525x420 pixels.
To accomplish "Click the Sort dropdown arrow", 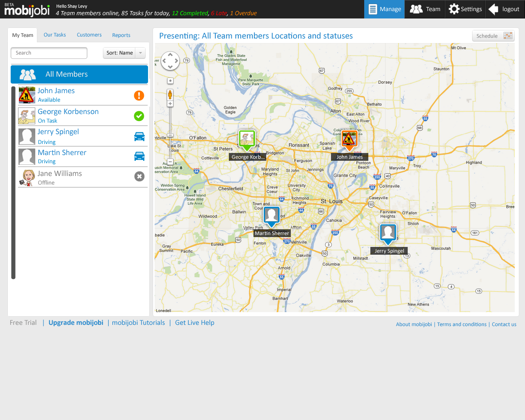I will pos(141,53).
